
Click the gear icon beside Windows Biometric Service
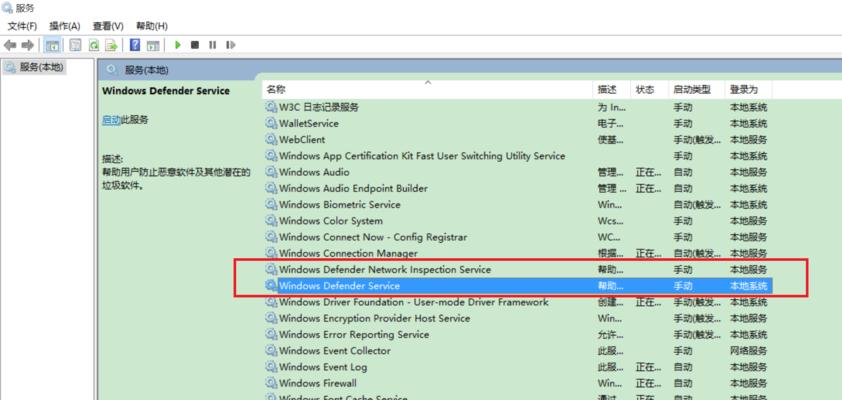tap(271, 205)
